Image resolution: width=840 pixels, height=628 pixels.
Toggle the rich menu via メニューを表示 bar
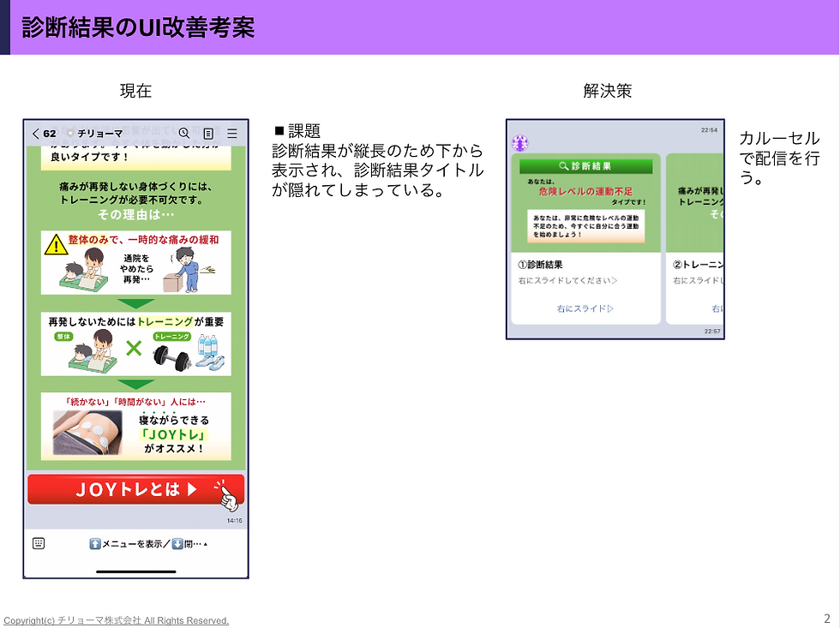click(136, 543)
